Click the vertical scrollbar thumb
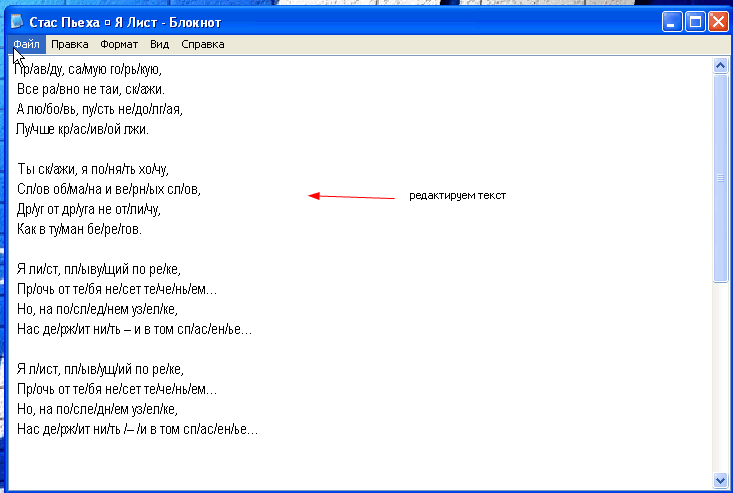 click(x=720, y=178)
